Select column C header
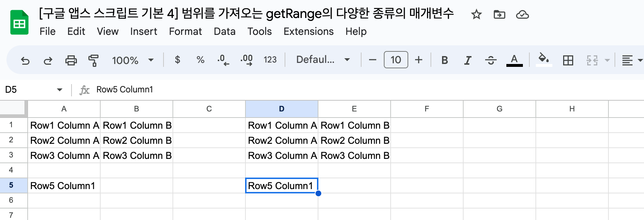Viewport: 644px width, 220px height. tap(209, 109)
